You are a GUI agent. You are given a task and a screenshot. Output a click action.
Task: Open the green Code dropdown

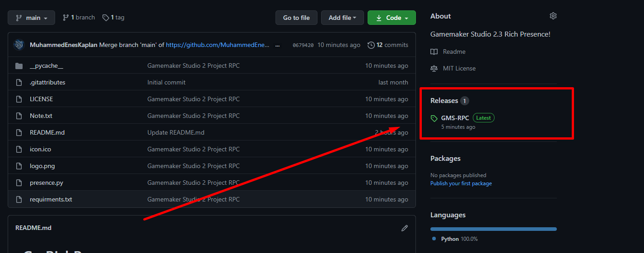click(x=392, y=18)
